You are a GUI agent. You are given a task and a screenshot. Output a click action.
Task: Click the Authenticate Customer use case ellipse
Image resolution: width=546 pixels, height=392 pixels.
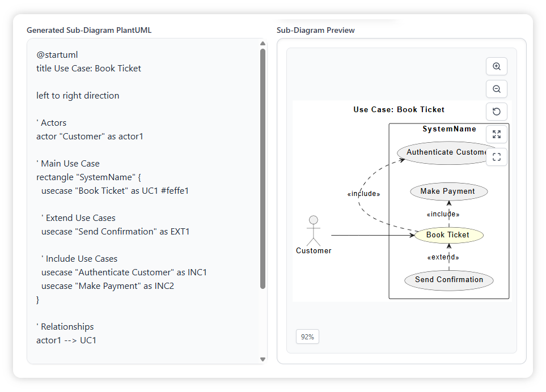(439, 152)
